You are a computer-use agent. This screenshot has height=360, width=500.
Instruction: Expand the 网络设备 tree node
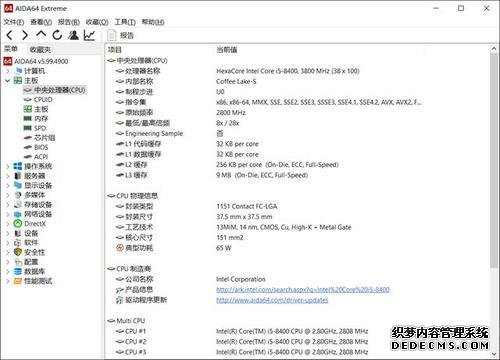click(8, 214)
